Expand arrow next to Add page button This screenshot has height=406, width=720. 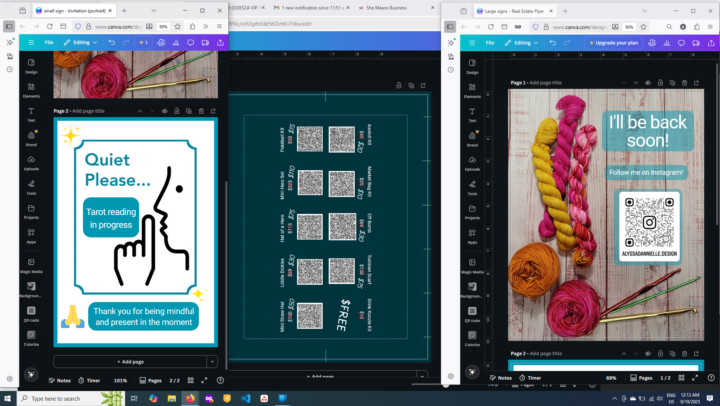[212, 361]
